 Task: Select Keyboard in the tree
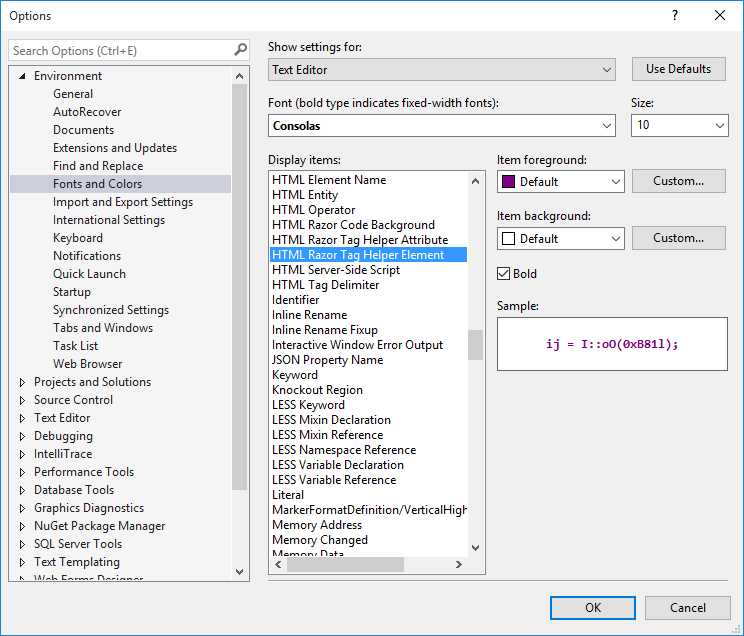tap(78, 238)
